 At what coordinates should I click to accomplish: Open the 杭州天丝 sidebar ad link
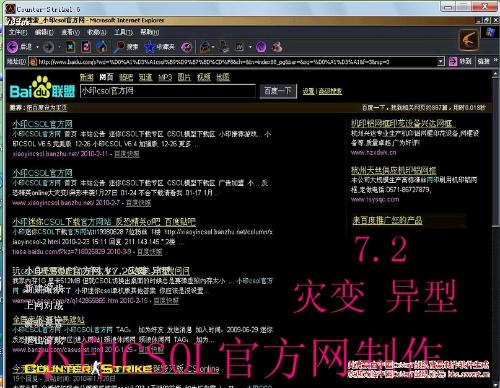coord(394,170)
